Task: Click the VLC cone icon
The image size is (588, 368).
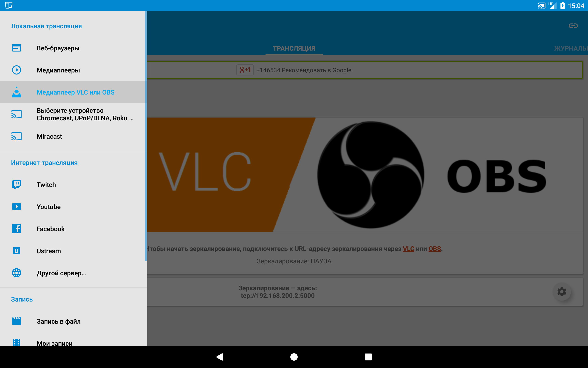Action: (x=17, y=92)
